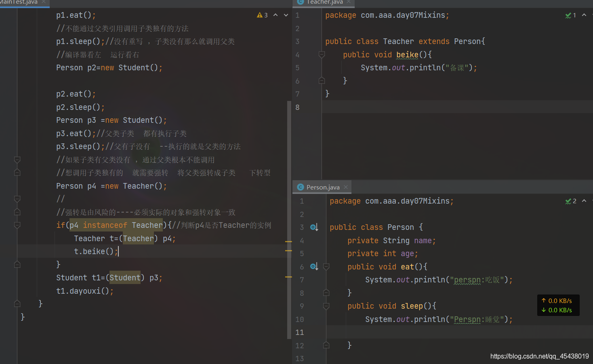Click fold end marker of beike() method
Screen dimensions: 593x364
(322, 81)
